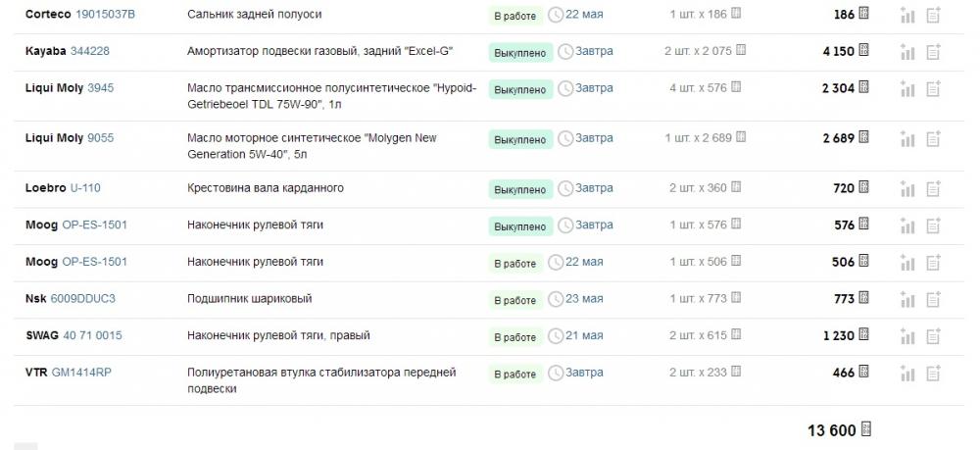980x450 pixels.
Task: Open part number 19015037B link
Action: [x=105, y=14]
